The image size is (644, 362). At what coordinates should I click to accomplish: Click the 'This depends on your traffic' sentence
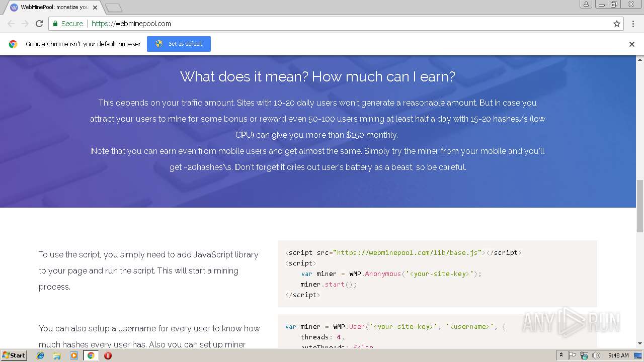317,119
